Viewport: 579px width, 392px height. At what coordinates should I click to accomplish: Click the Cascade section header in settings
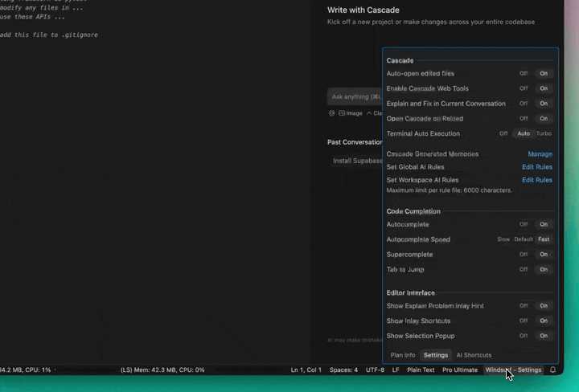coord(400,60)
